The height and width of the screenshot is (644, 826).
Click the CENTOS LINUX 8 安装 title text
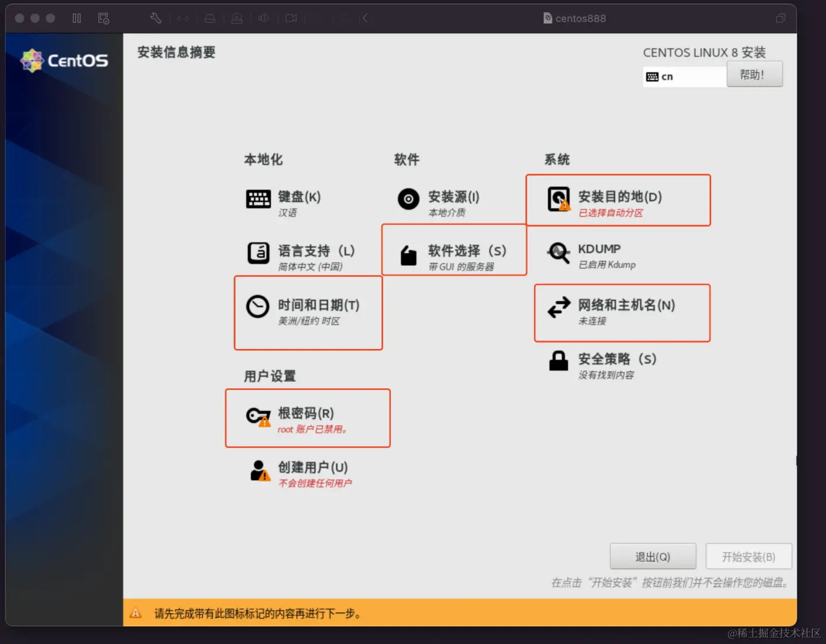point(704,52)
